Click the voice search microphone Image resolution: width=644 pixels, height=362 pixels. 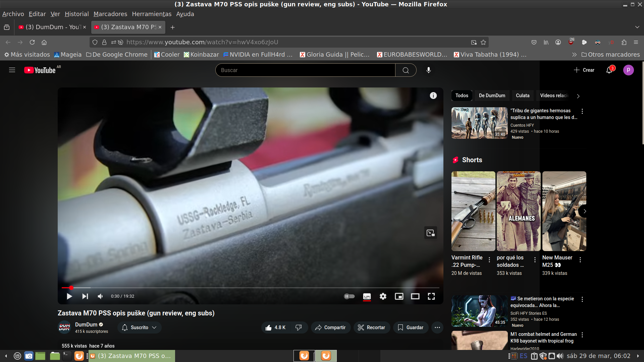coord(428,70)
